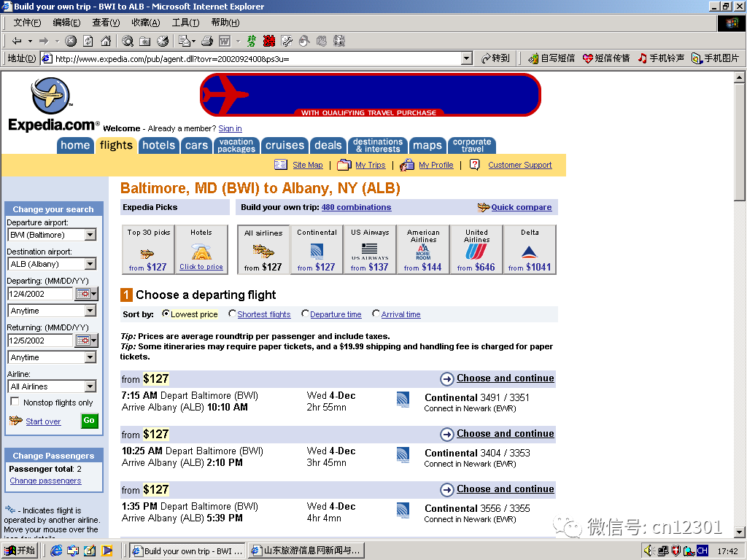The image size is (747, 560).
Task: Click the My Profile people icon
Action: pyautogui.click(x=407, y=165)
